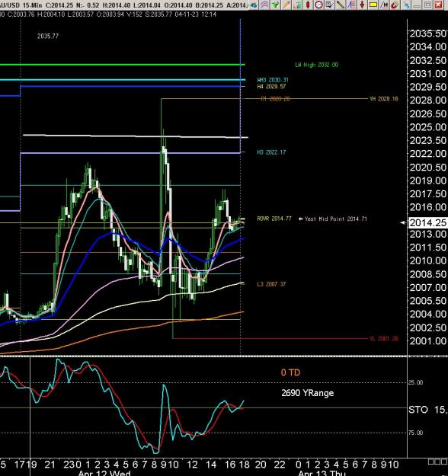The height and width of the screenshot is (476, 448).
Task: Click the blue cloud-shaped toolbar icon
Action: point(254,5)
